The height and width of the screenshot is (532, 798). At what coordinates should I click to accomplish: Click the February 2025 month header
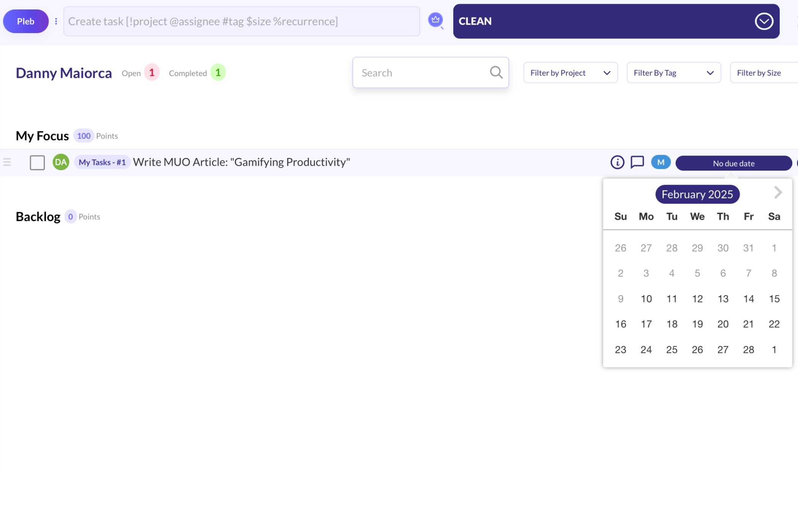click(697, 194)
